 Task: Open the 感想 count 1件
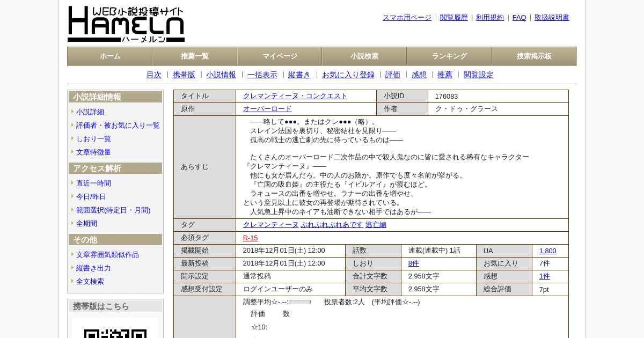click(545, 276)
